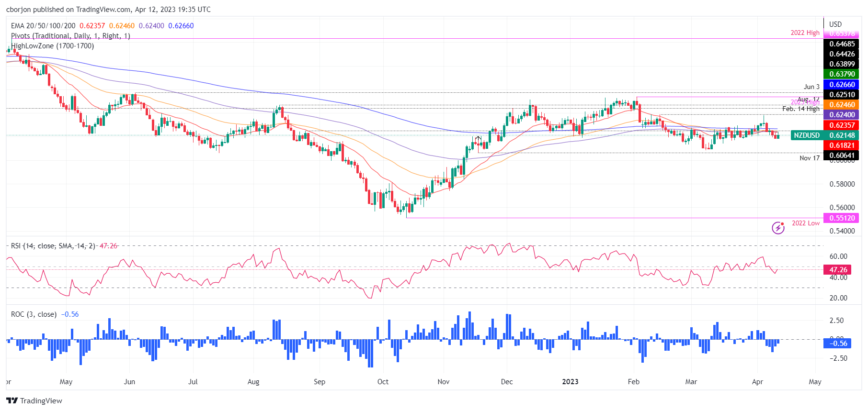Click the green 0.63790 price tag

coord(841,74)
